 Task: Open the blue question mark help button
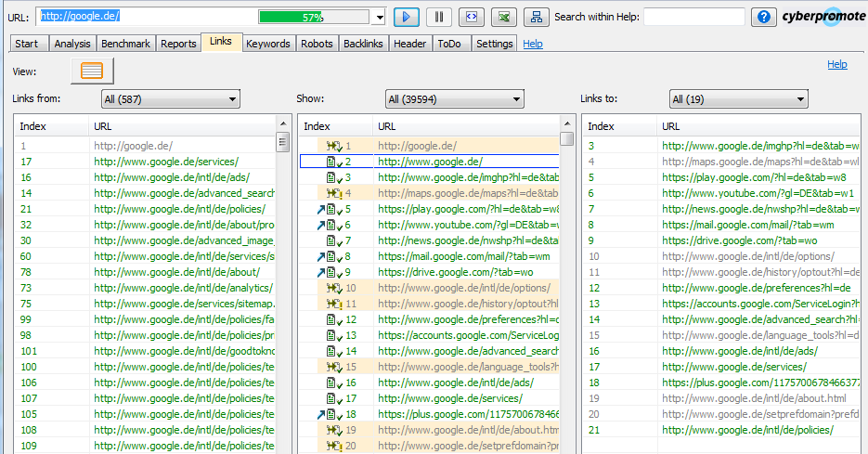point(763,17)
